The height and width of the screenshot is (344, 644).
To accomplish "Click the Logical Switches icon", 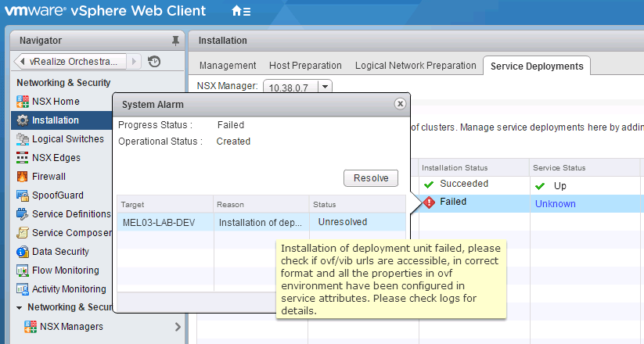I will click(x=22, y=139).
